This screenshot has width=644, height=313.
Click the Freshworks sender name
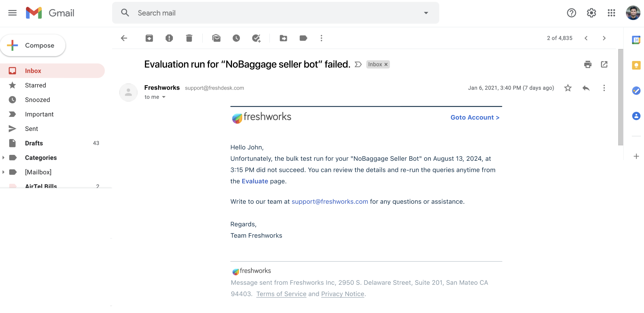[x=162, y=88]
